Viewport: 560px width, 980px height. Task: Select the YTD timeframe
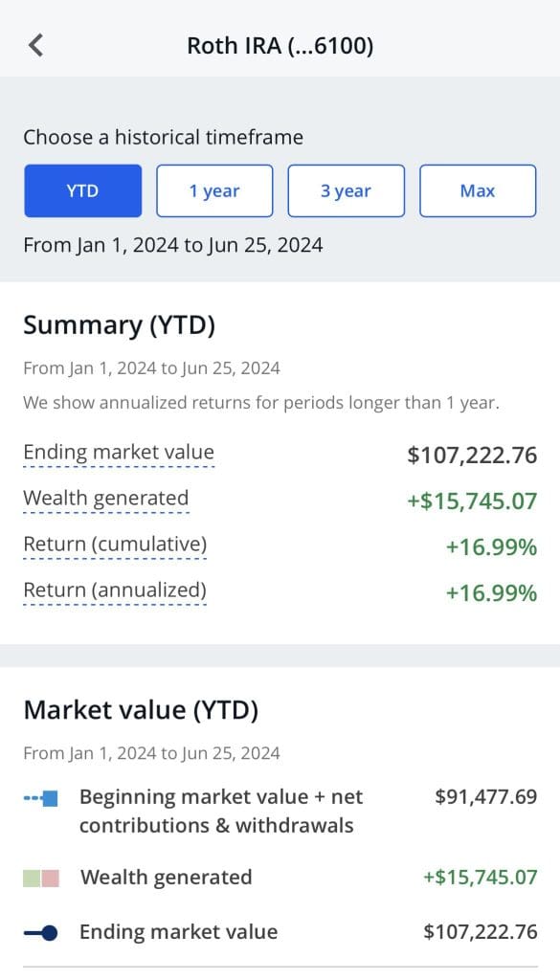tap(82, 190)
